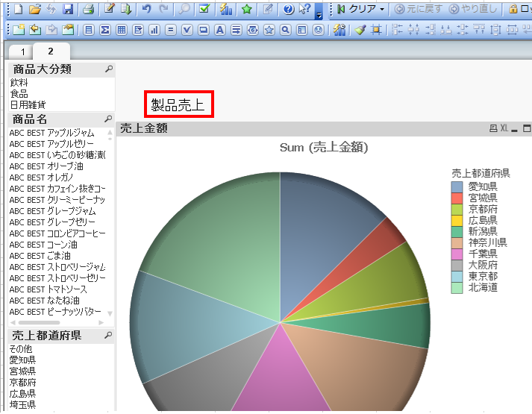Open the Edit Script icon
Screen dimensions: 532x414
tap(109, 9)
